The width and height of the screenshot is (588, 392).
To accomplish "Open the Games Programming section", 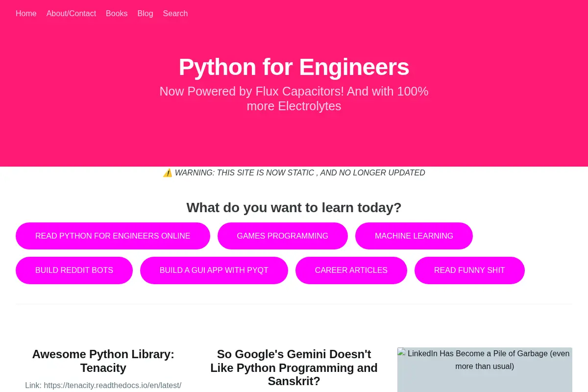I will (283, 236).
